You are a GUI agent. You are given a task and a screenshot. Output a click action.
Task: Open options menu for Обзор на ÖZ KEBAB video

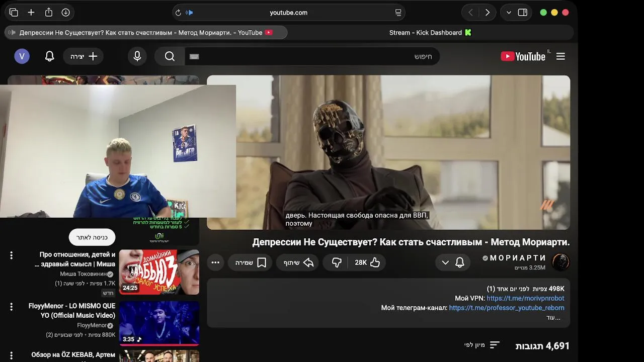11,355
